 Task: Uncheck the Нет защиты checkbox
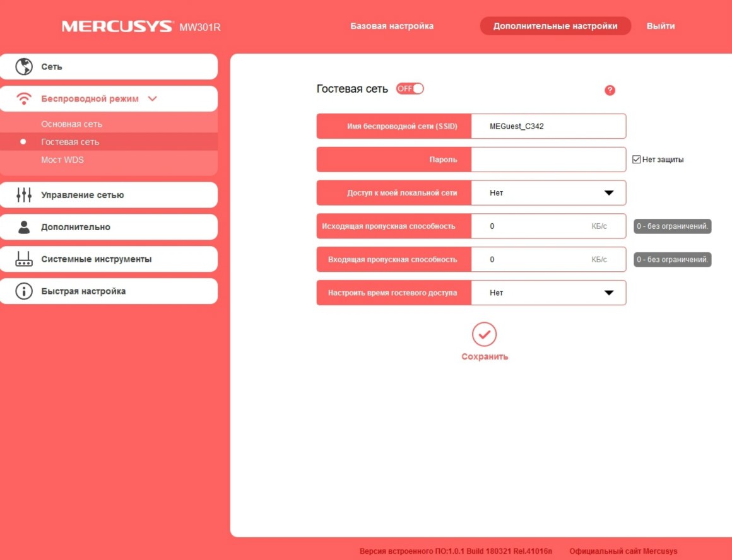[636, 160]
